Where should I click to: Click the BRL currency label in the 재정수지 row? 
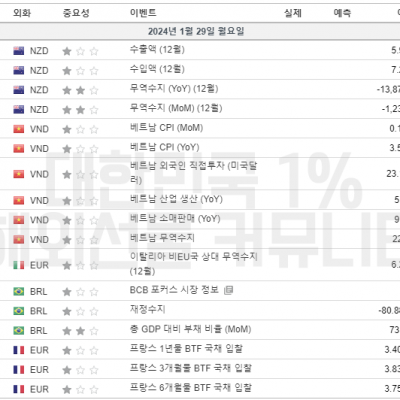(38, 311)
